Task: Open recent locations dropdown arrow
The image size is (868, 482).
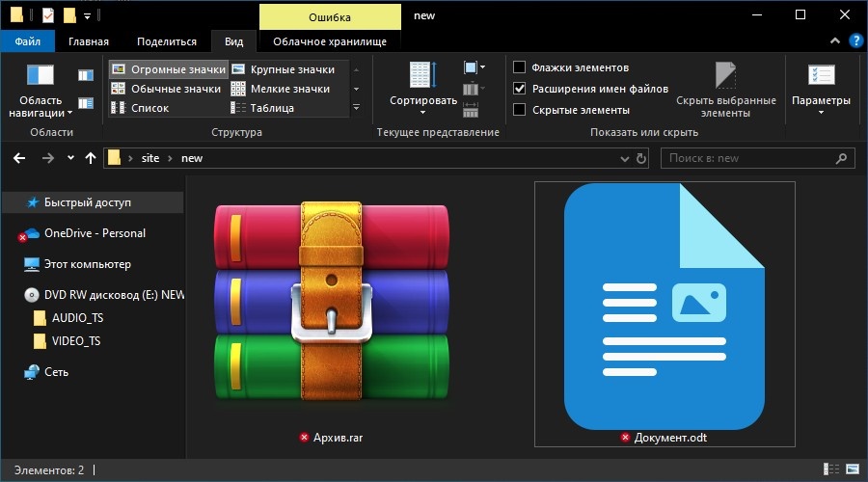Action: click(70, 158)
